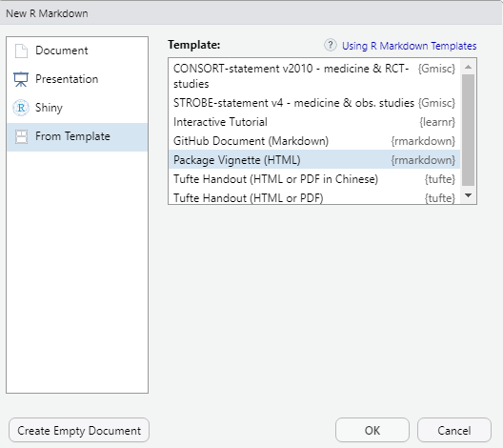Screen dimensions: 503x448
Task: Choose the Interactive Tutorial template
Action: coord(314,122)
